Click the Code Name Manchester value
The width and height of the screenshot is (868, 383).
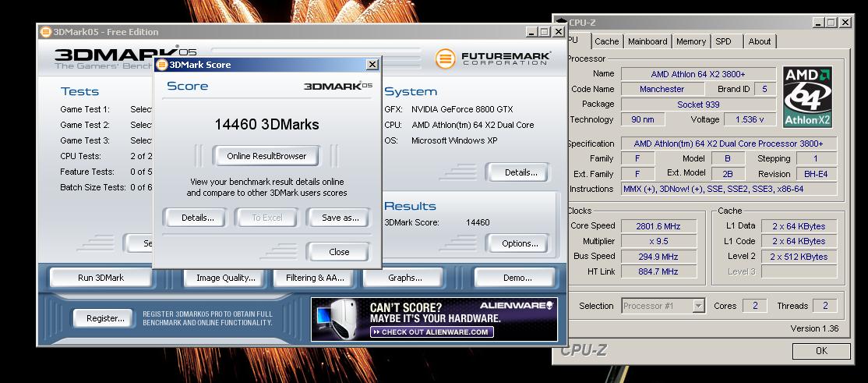pyautogui.click(x=662, y=89)
